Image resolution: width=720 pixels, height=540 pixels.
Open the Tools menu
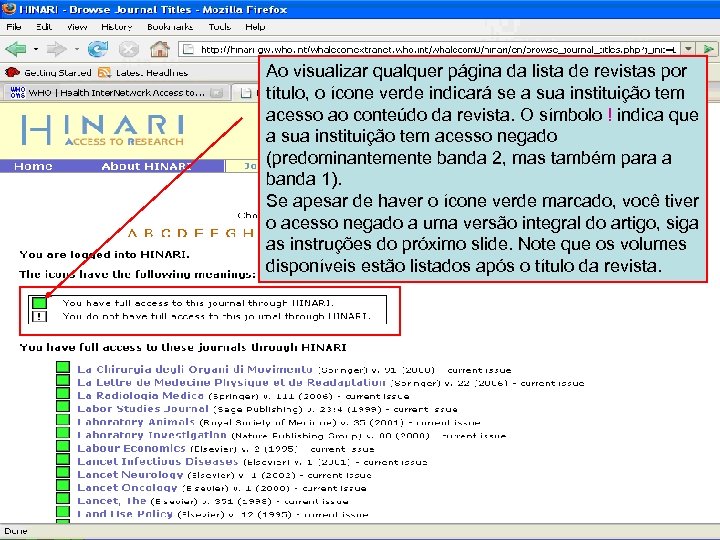pyautogui.click(x=219, y=27)
